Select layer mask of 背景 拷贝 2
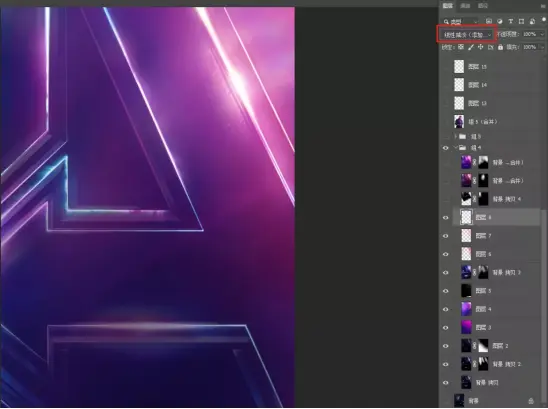 point(483,364)
